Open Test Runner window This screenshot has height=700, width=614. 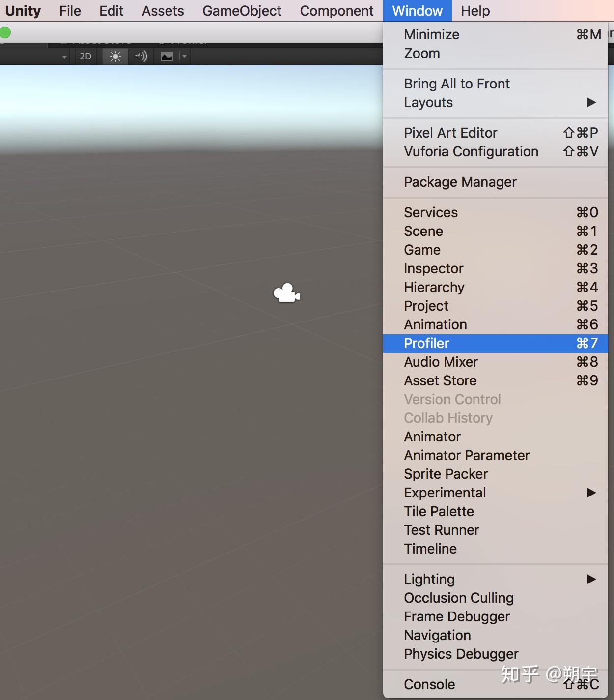coord(496,530)
